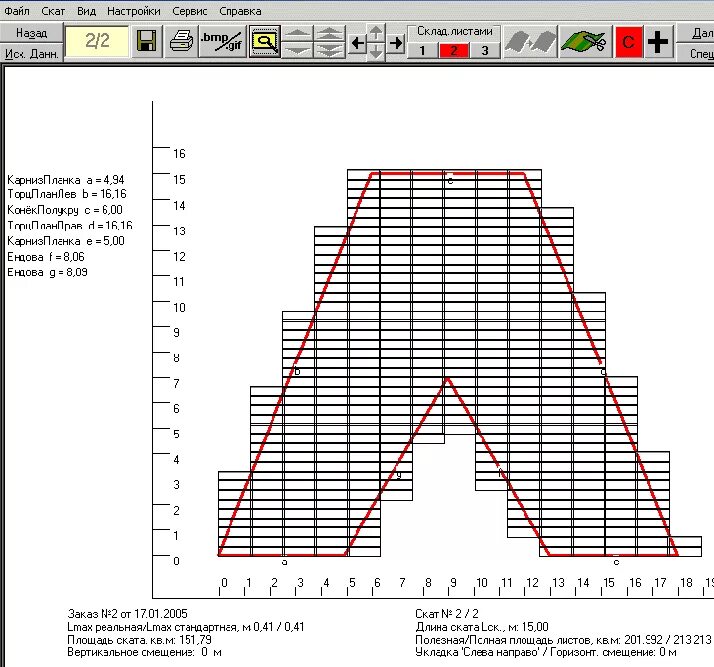Viewport: 714px width, 667px height.
Task: Click the 'Склад. листами' label
Action: 454,31
